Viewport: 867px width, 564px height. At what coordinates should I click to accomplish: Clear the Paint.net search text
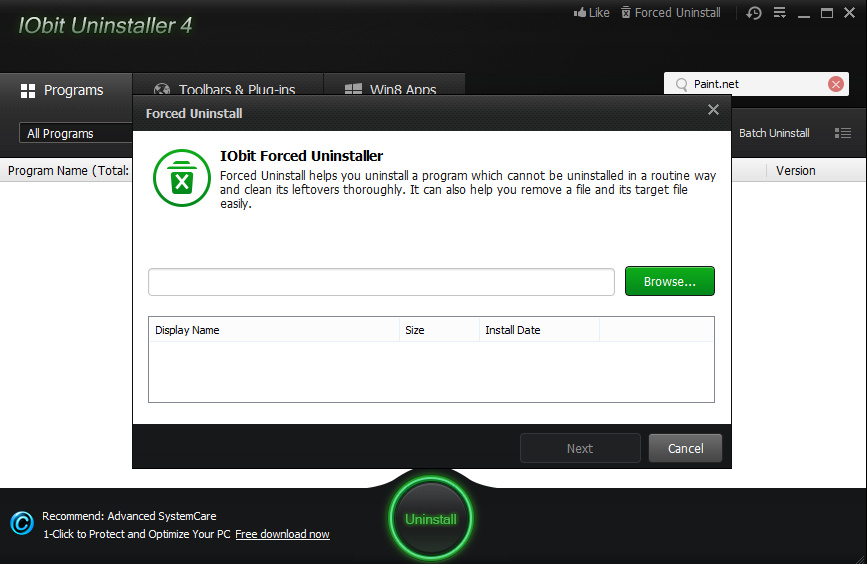[835, 84]
